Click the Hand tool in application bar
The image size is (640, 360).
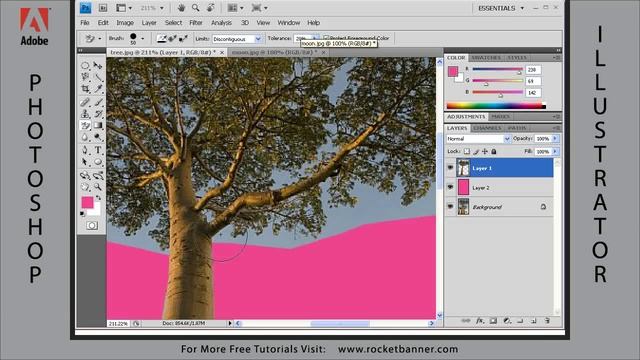181,8
